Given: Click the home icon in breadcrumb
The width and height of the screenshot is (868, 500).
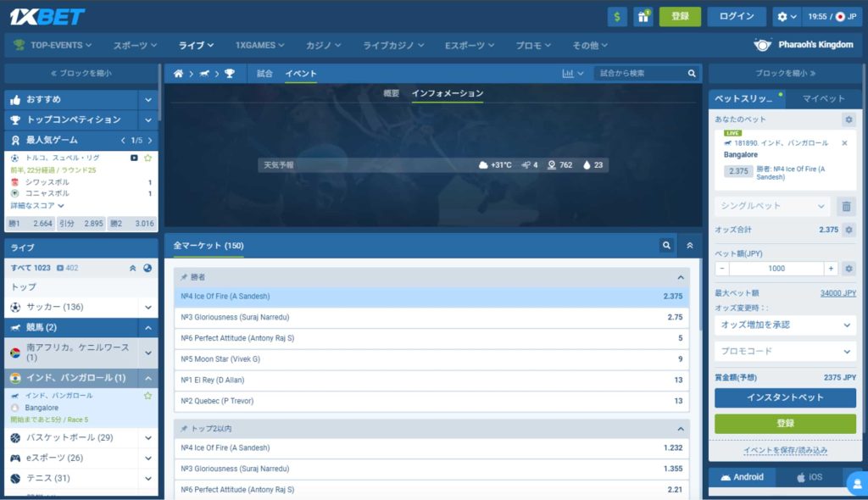Looking at the screenshot, I should click(178, 74).
